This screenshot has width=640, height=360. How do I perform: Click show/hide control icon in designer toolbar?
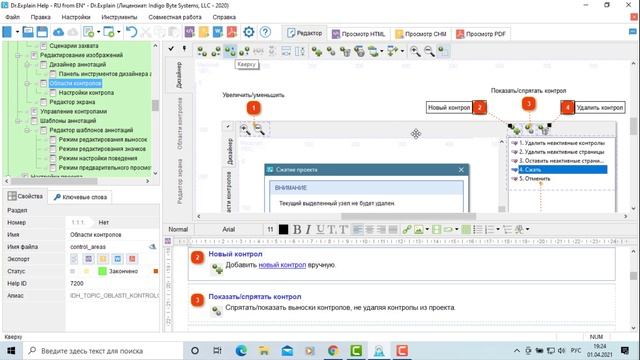point(331,51)
